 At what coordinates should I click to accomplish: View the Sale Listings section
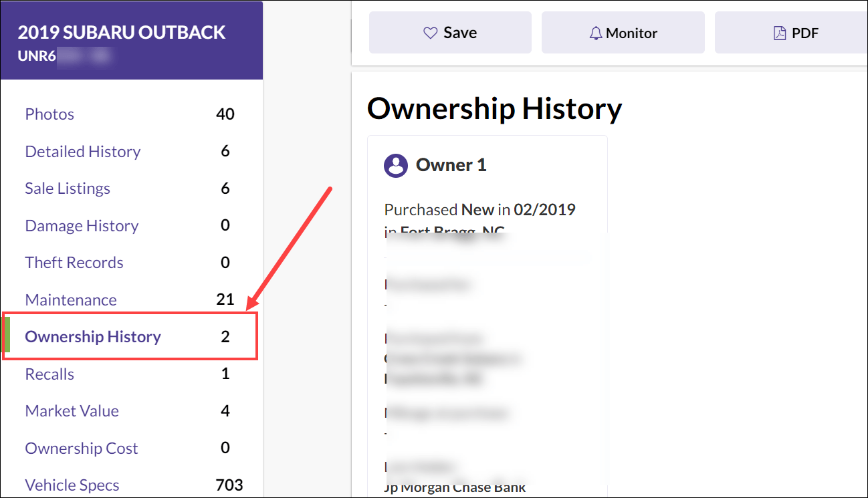[67, 188]
